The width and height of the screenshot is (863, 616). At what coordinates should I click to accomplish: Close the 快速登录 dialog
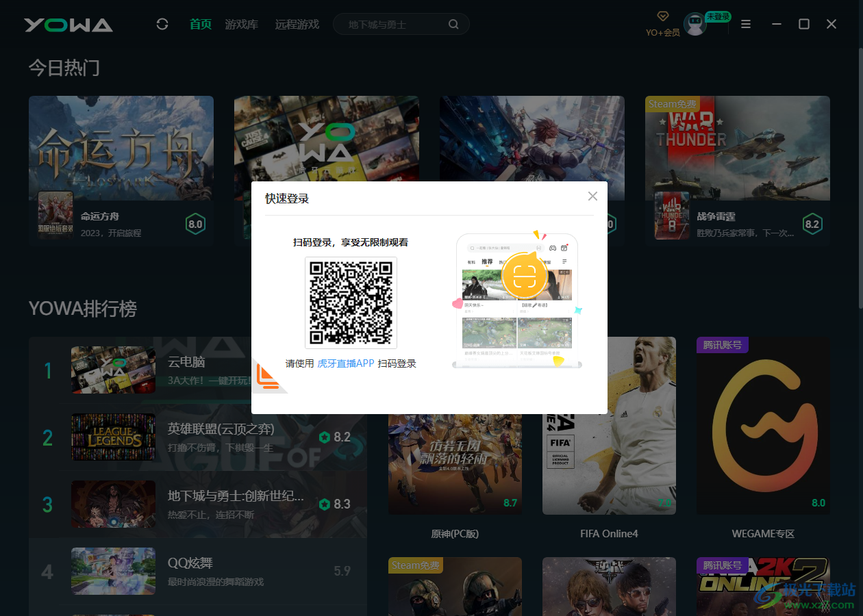pos(592,196)
